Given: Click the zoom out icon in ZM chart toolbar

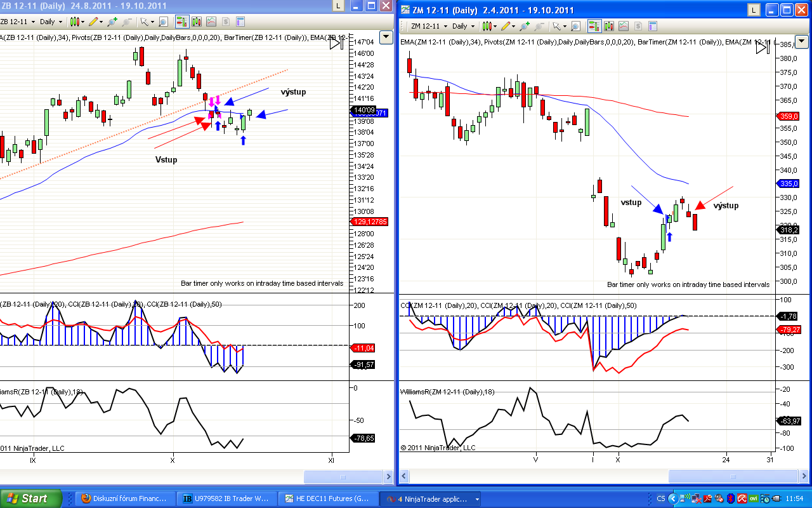Looking at the screenshot, I should 539,26.
